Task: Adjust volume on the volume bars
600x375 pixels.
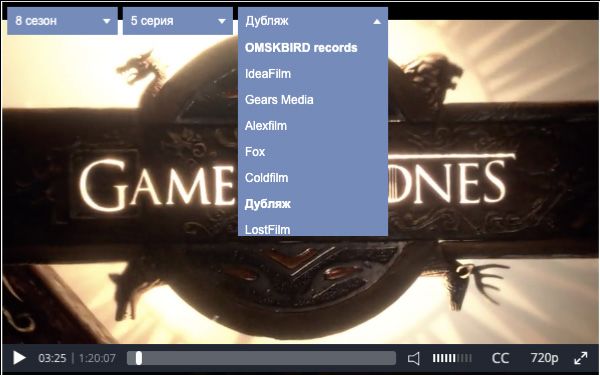Action: 452,359
